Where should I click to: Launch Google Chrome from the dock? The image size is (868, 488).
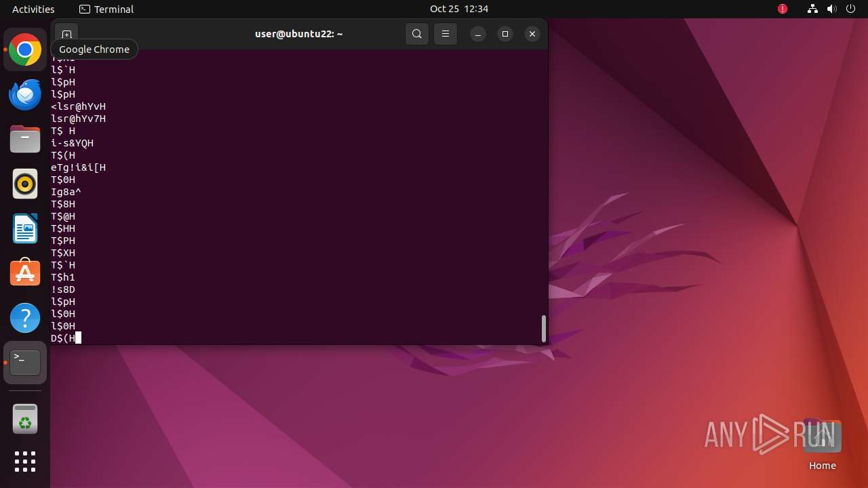point(25,50)
